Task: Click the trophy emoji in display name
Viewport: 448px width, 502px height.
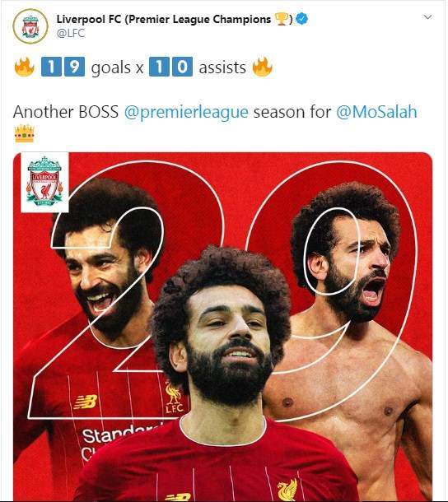Action: click(x=281, y=19)
